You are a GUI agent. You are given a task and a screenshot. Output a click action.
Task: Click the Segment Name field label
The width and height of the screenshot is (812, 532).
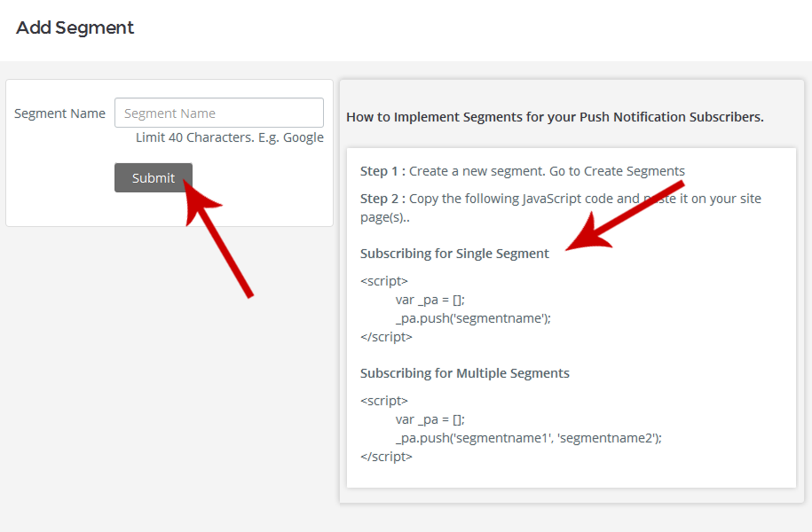(x=59, y=113)
